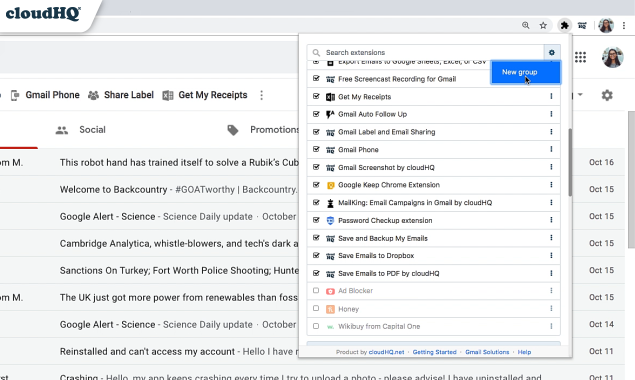Open options menu for Ad Blocker row
This screenshot has width=635, height=380.
[551, 290]
